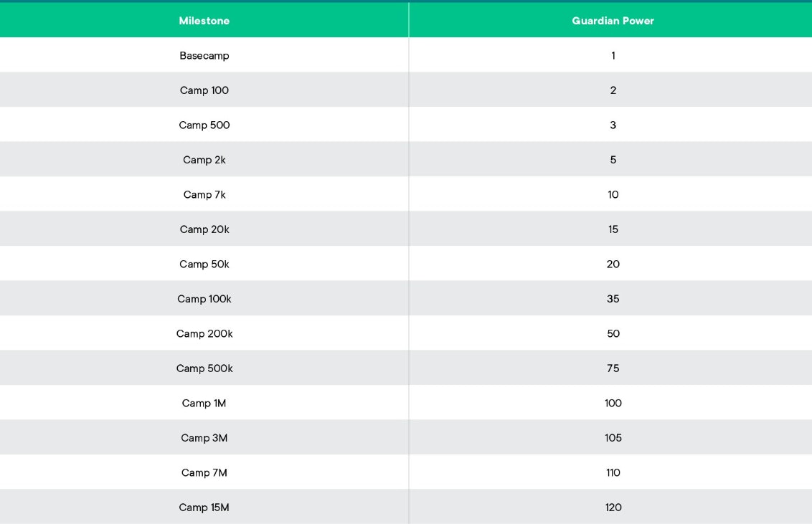Viewport: 812px width, 524px height.
Task: Select Basecamp's Guardian Power value 1
Action: (613, 55)
